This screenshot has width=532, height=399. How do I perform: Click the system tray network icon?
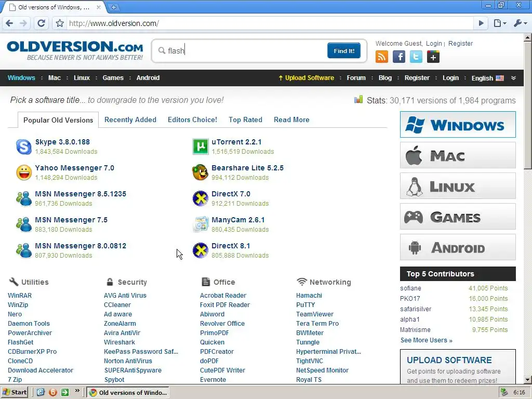click(x=504, y=392)
